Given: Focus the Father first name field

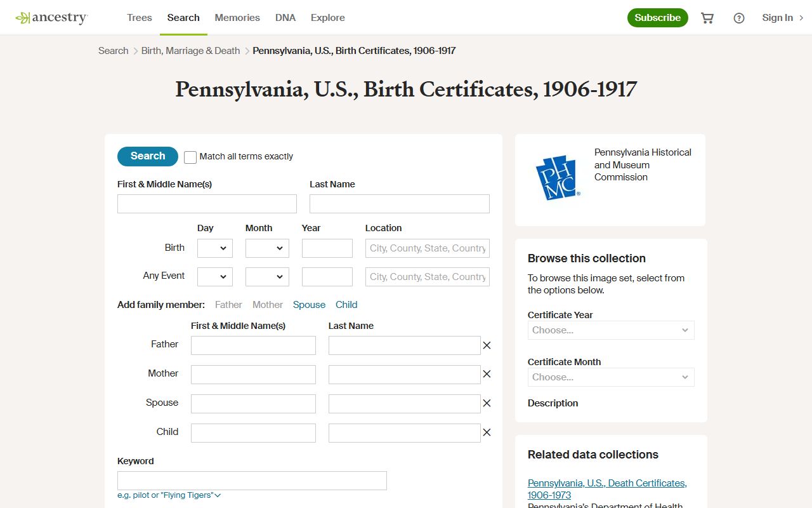Looking at the screenshot, I should pyautogui.click(x=253, y=345).
